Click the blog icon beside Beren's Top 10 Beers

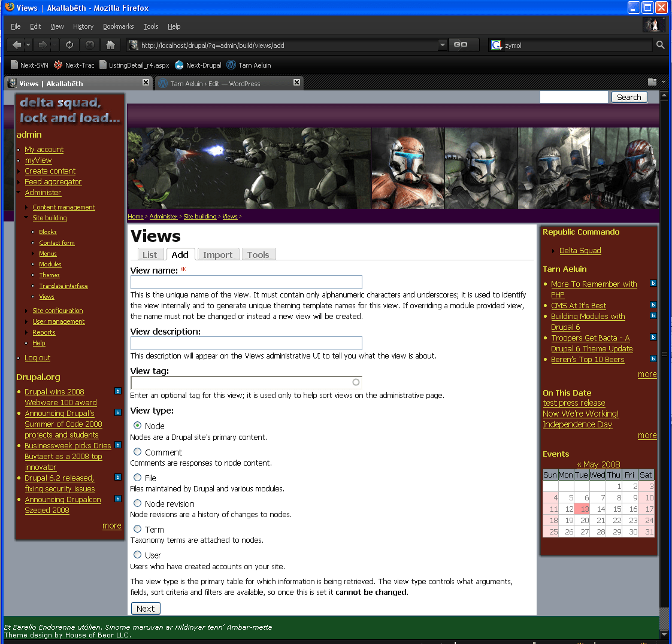click(x=653, y=359)
